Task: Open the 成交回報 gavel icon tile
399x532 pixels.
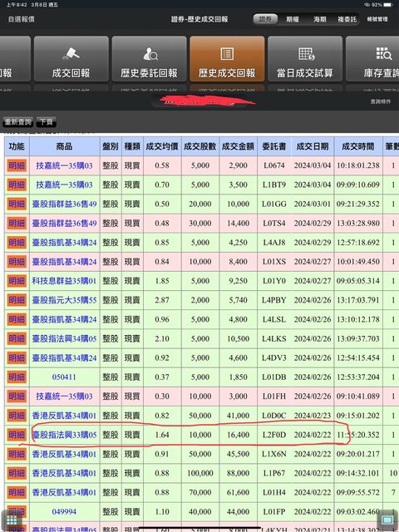Action: (x=71, y=59)
